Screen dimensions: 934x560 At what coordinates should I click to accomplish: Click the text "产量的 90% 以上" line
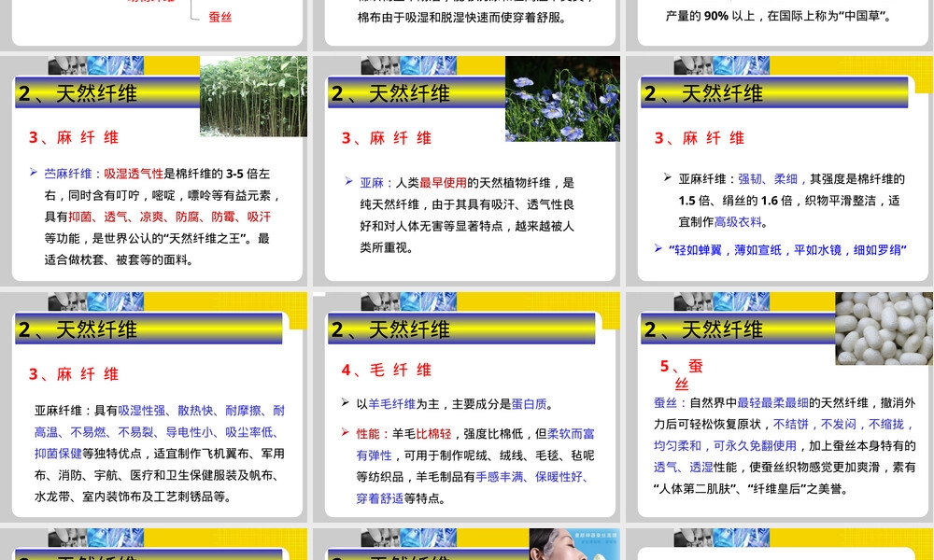(x=779, y=16)
